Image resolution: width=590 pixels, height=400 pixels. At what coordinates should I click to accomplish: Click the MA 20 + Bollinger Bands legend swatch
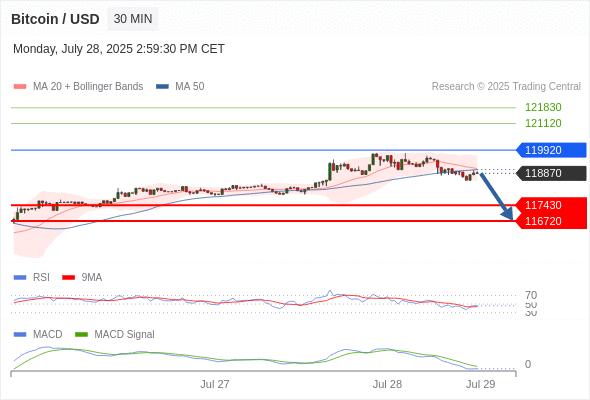point(20,87)
